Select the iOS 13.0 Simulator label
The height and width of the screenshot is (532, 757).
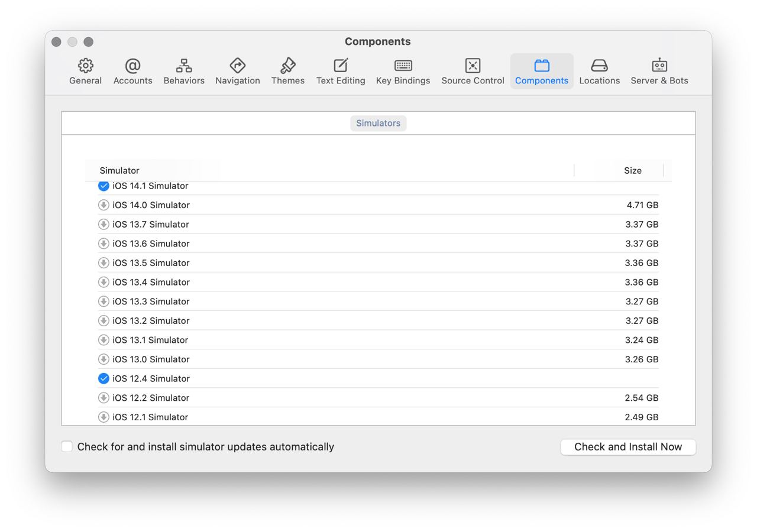[151, 359]
